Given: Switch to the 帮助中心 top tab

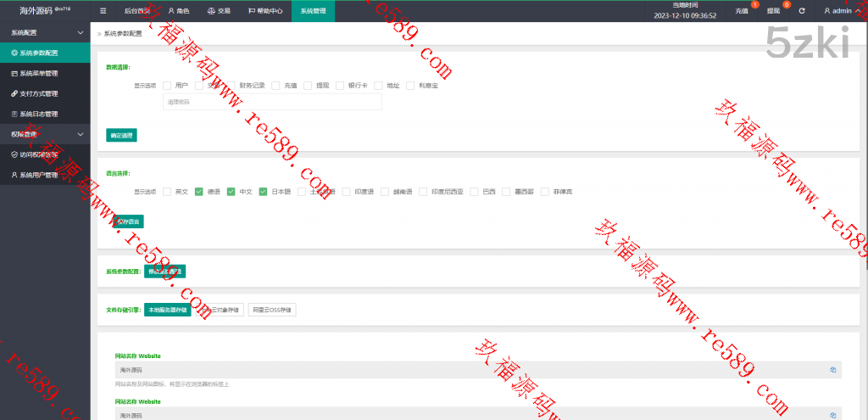Looking at the screenshot, I should click(263, 11).
